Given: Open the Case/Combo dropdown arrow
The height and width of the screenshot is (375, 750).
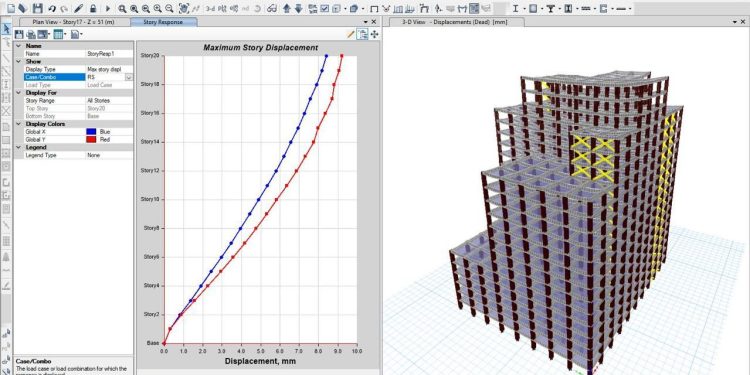Looking at the screenshot, I should tap(129, 77).
